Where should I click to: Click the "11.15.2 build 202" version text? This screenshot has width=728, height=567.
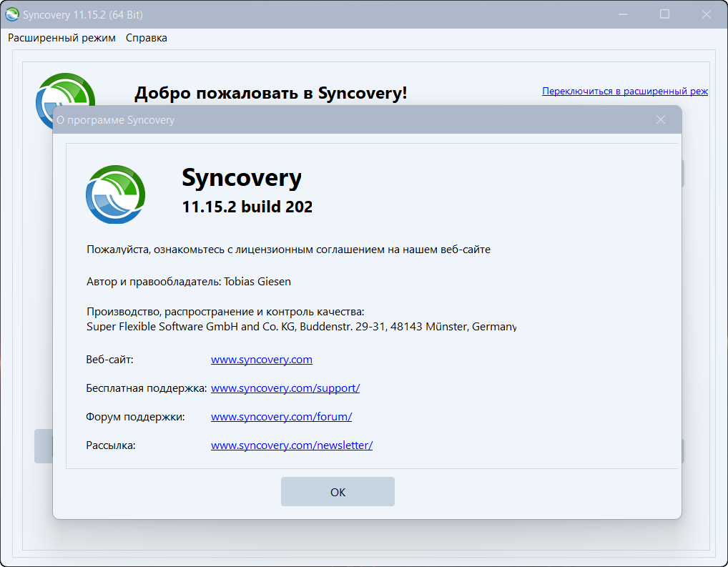click(247, 207)
